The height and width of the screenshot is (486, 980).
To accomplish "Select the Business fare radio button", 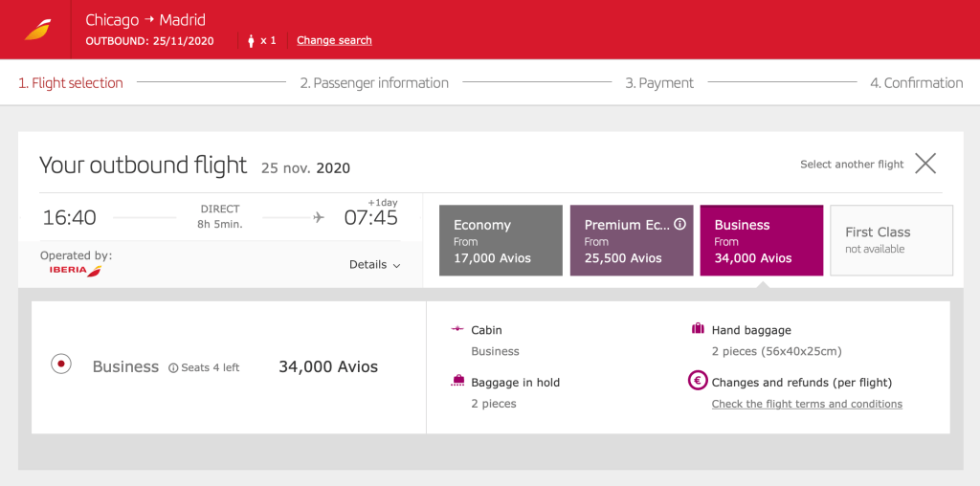I will pos(61,364).
